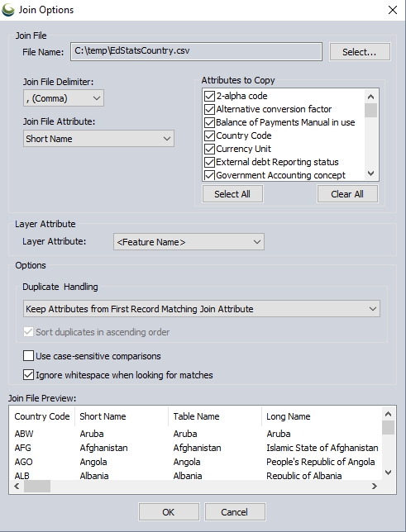Open the Join File Delimiter dropdown

click(x=64, y=98)
